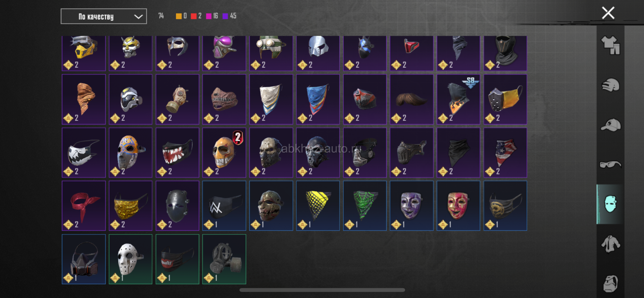This screenshot has height=298, width=644.
Task: Click the pink rarity count 16
Action: click(215, 16)
